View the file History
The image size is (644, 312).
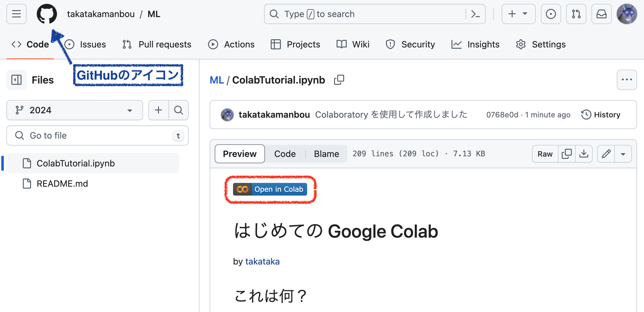pyautogui.click(x=601, y=115)
